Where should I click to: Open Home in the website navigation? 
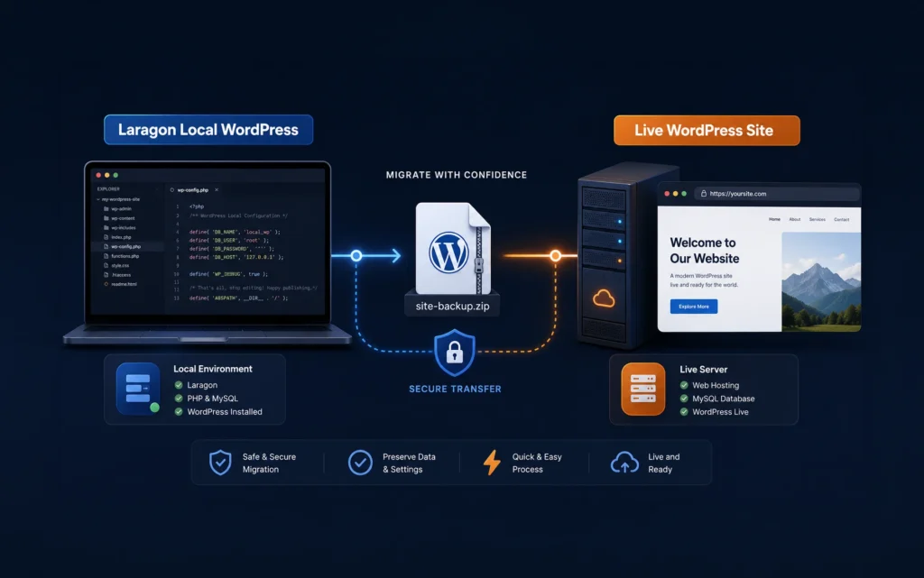(x=774, y=219)
